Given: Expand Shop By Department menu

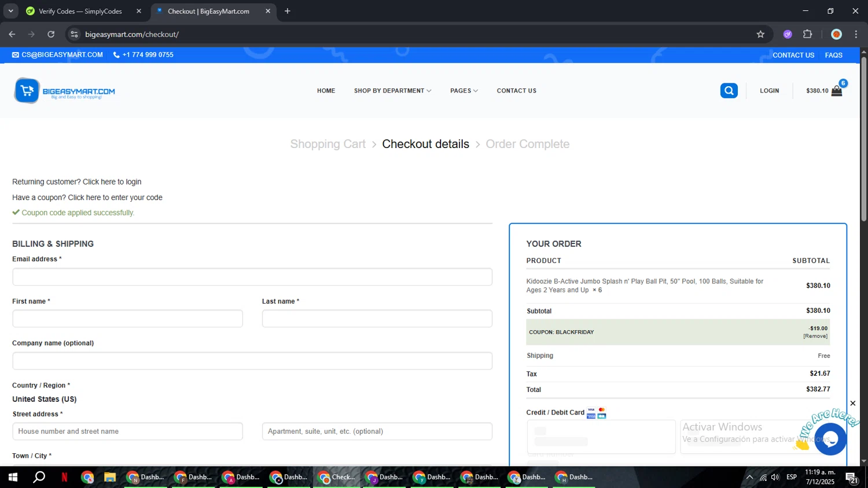Looking at the screenshot, I should (392, 91).
